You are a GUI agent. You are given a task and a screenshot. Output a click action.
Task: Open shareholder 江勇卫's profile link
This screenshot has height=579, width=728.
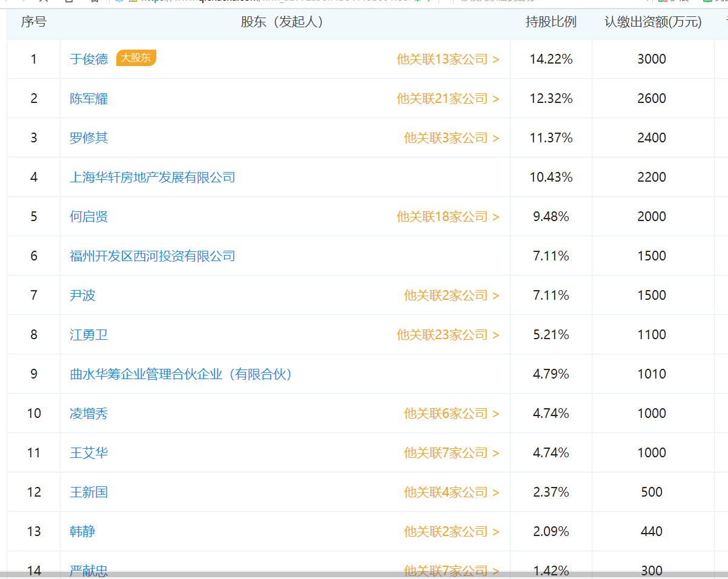click(x=89, y=334)
